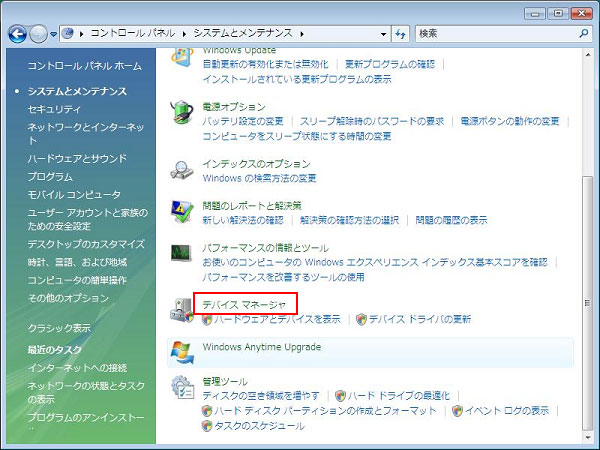Click the scrollbar down arrow
This screenshot has height=450, width=600.
click(586, 437)
